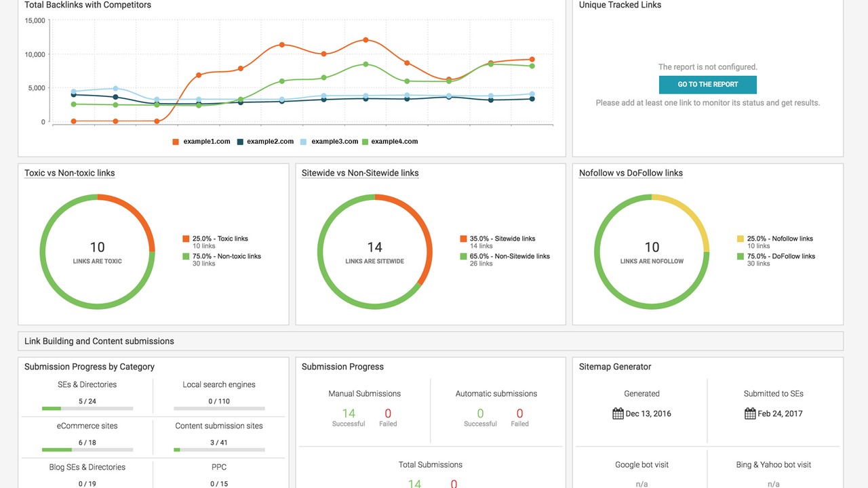Open the Toxic vs Non-toxic links report
868x488 pixels.
(x=69, y=173)
